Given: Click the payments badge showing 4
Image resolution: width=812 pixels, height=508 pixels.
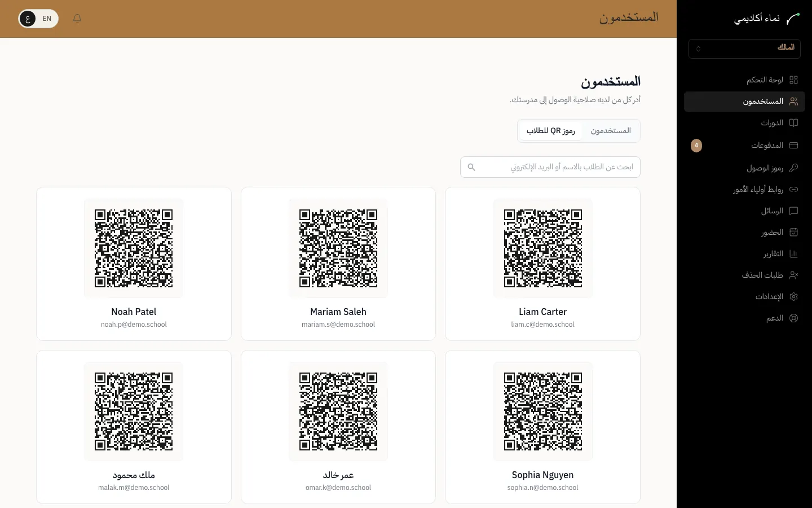Looking at the screenshot, I should tap(696, 146).
